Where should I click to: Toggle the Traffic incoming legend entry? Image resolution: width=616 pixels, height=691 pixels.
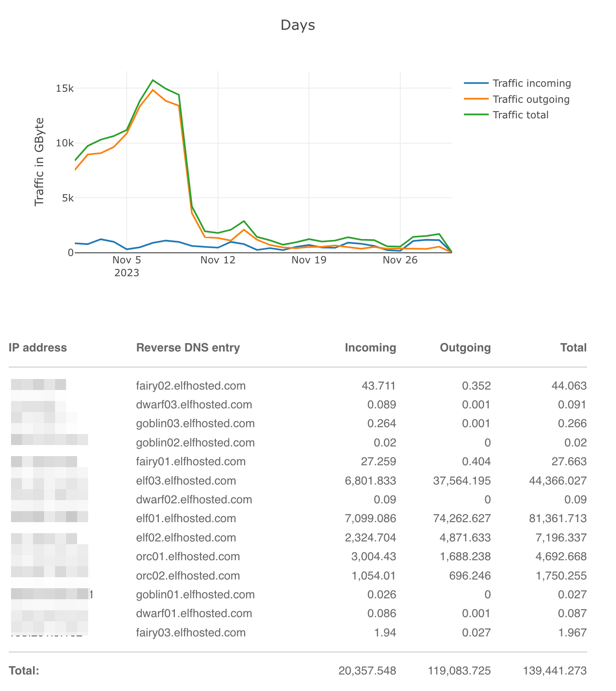[x=518, y=84]
